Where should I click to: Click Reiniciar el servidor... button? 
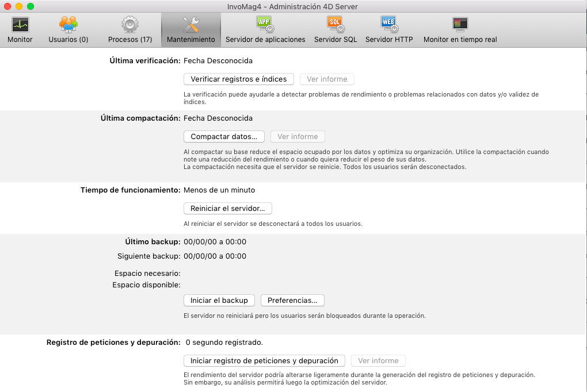coord(228,209)
